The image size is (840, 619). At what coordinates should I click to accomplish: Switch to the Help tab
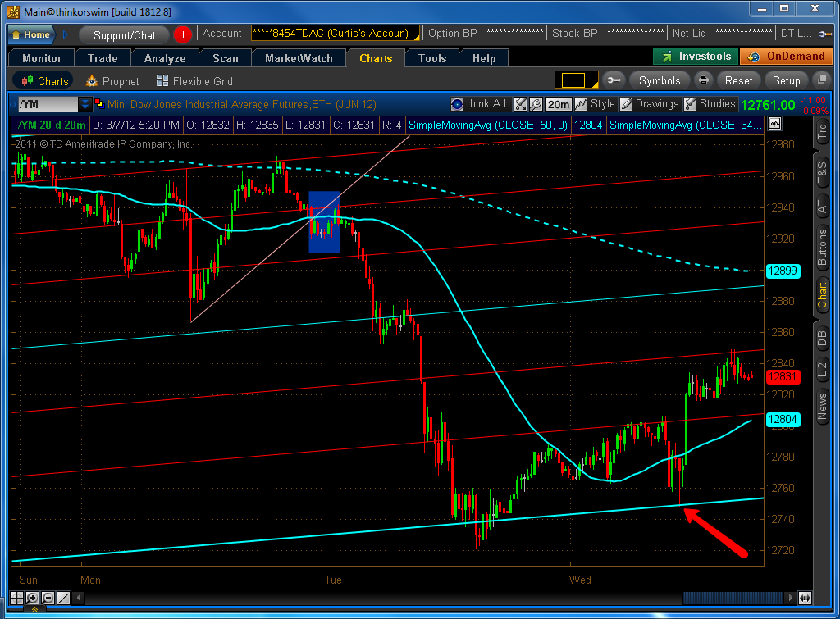click(484, 58)
